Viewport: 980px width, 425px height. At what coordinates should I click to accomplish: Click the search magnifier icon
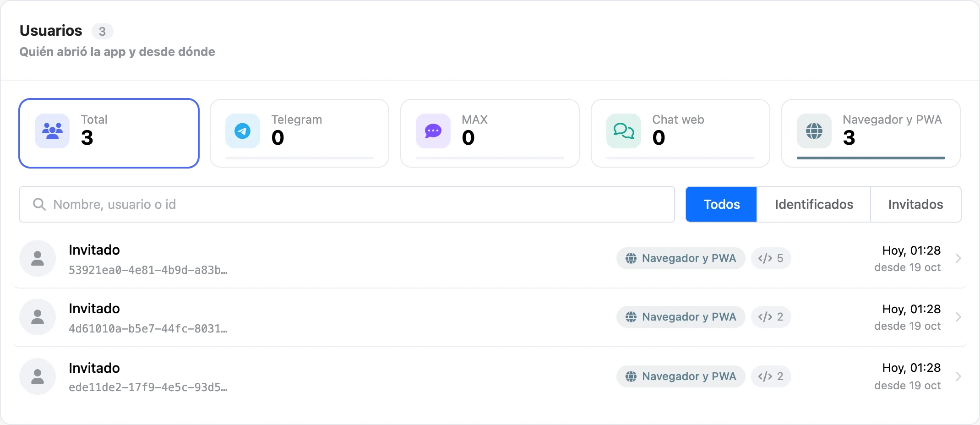(39, 204)
